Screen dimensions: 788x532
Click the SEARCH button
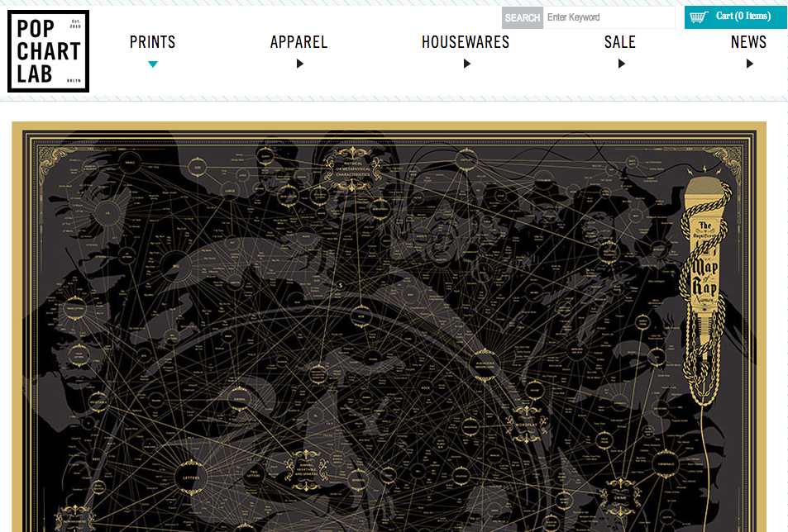click(x=523, y=17)
